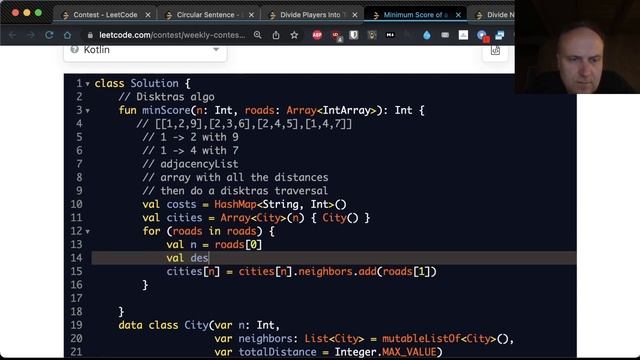640x360 pixels.
Task: Reload the page with the refresh icon
Action: click(x=49, y=35)
